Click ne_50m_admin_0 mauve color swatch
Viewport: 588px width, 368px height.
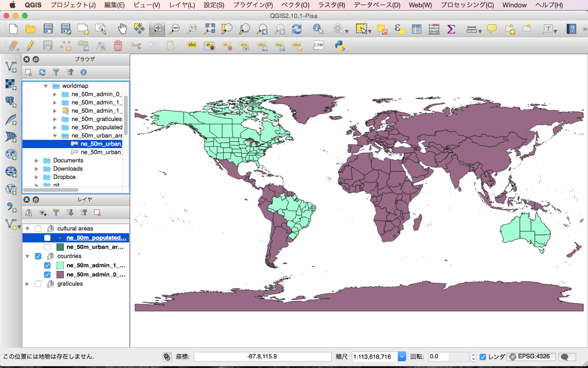pos(60,275)
